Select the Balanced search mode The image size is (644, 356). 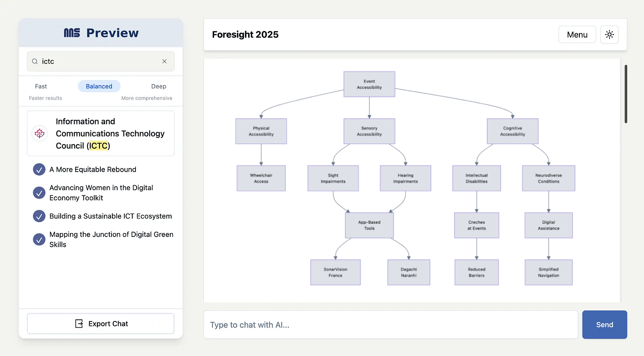99,86
